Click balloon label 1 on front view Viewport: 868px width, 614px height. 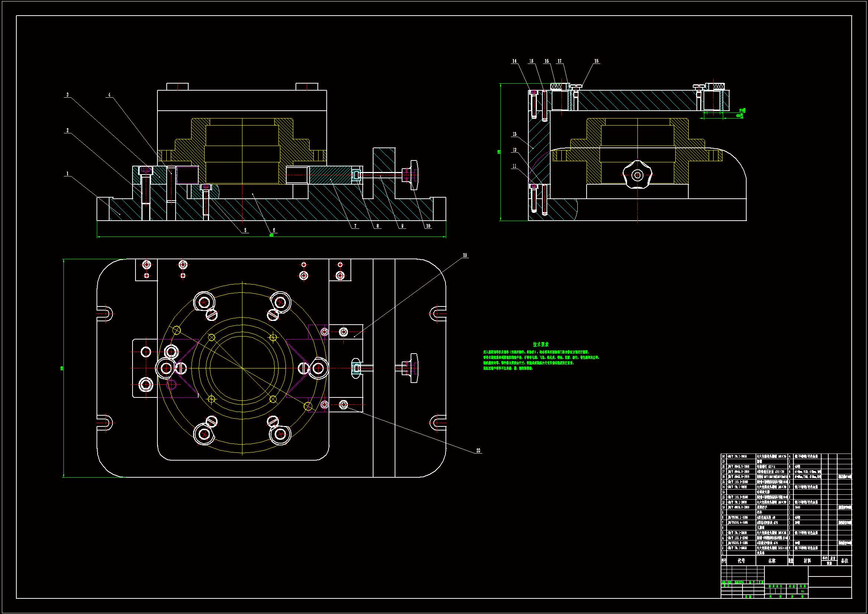pos(68,174)
